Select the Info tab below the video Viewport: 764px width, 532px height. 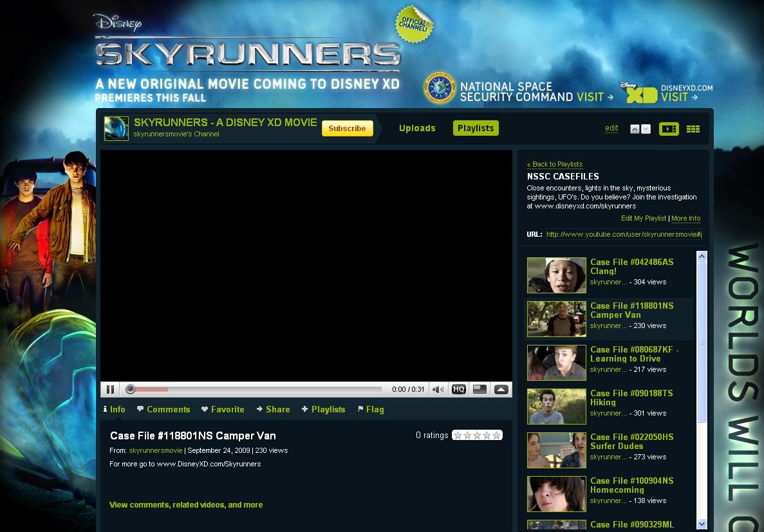coord(114,409)
